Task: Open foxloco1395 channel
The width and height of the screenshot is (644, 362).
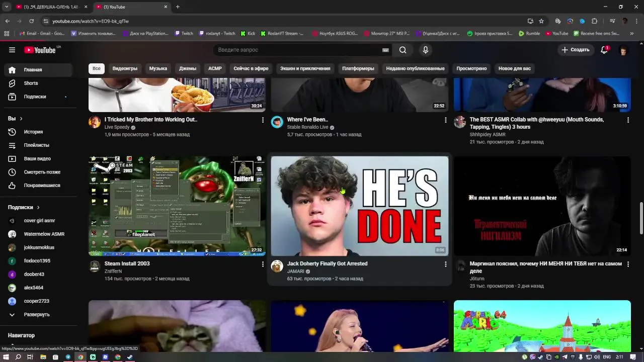Action: 39,261
